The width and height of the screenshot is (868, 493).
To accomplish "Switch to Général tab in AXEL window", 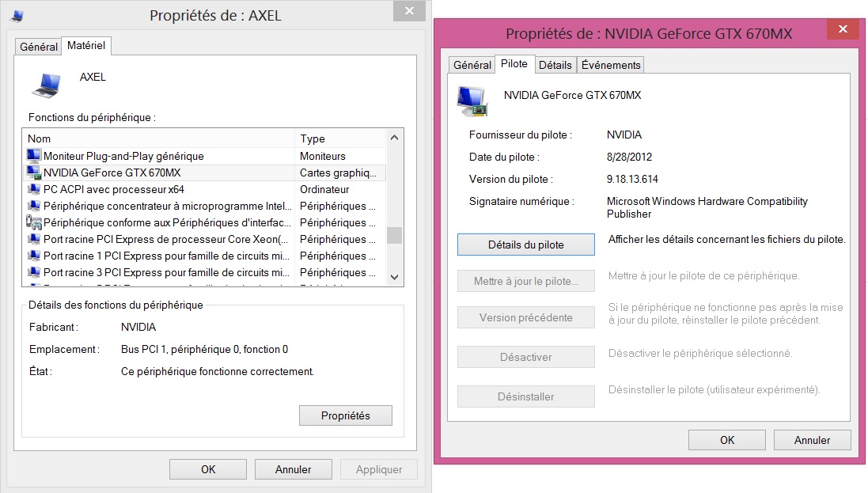I will pyautogui.click(x=38, y=47).
